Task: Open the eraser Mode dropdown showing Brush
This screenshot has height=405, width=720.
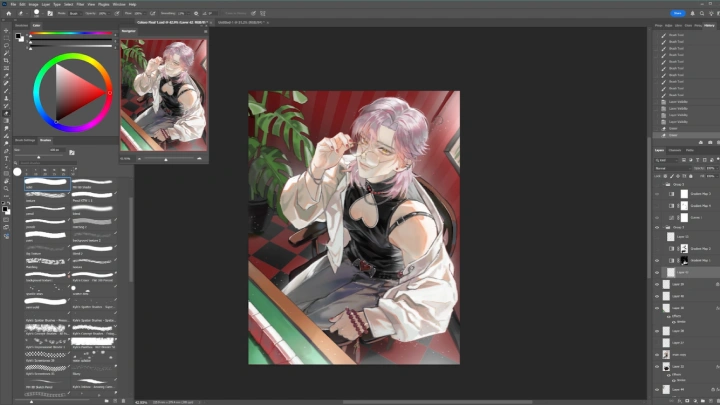Action: click(74, 13)
